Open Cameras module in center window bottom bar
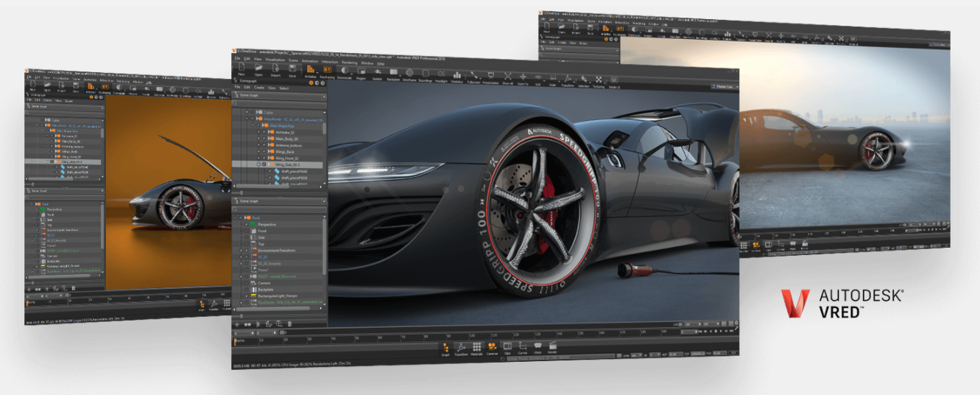 [492, 348]
